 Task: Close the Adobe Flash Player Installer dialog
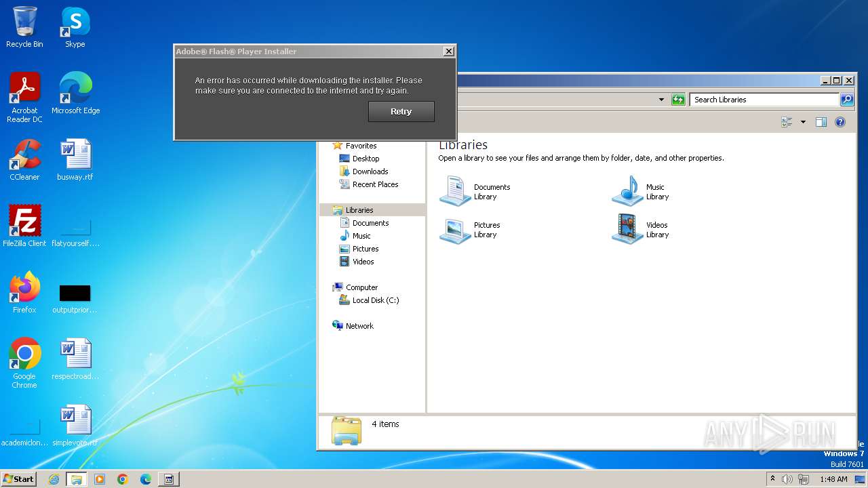click(448, 52)
